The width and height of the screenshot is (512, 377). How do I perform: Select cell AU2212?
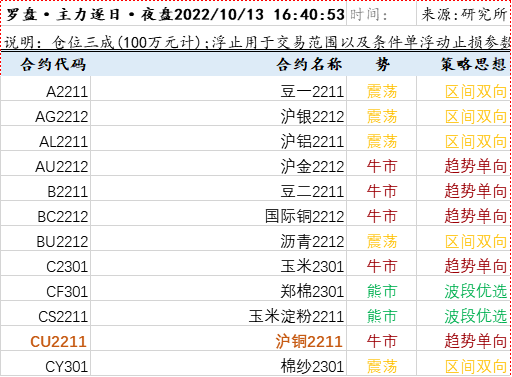(46, 163)
